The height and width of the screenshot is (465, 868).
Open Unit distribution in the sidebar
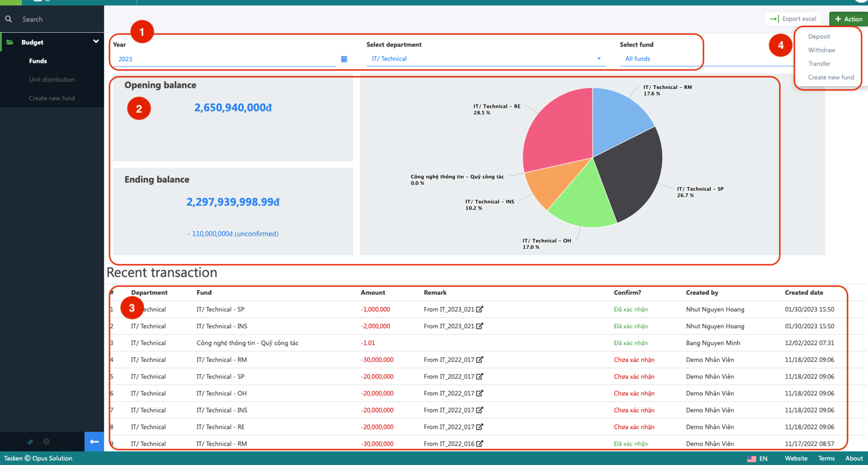coord(52,80)
